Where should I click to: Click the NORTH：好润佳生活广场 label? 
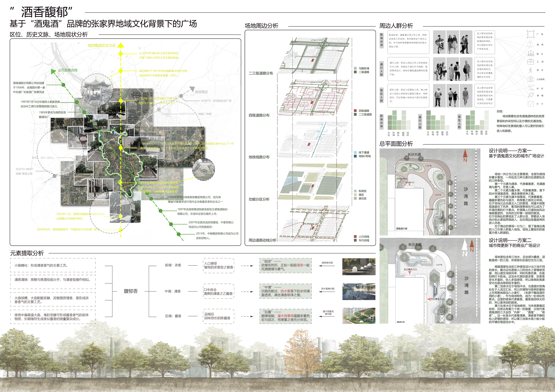[216, 101]
